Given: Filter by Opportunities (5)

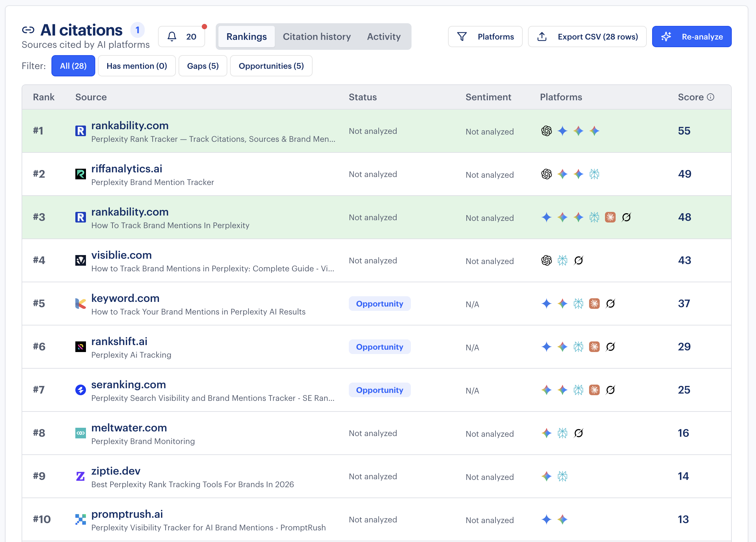Looking at the screenshot, I should 271,66.
